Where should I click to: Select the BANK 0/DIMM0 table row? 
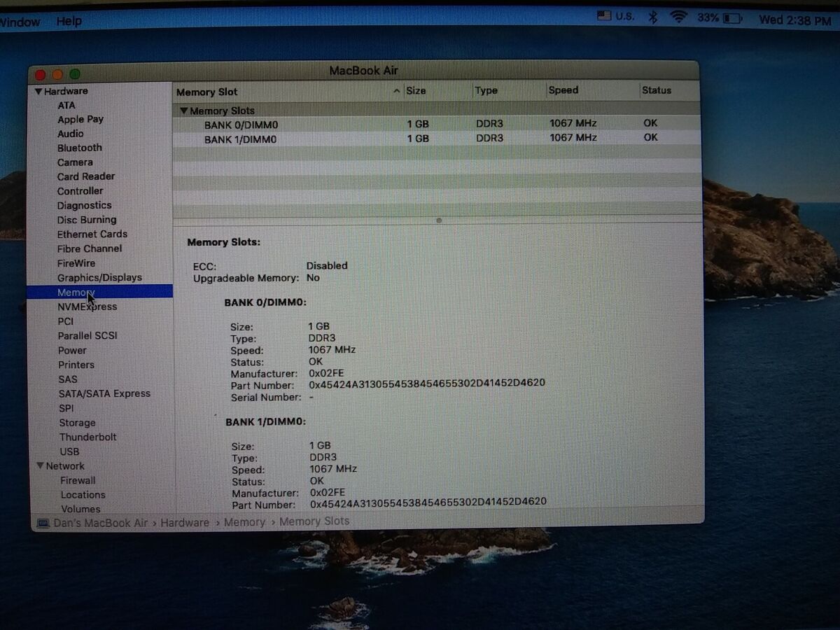(437, 124)
